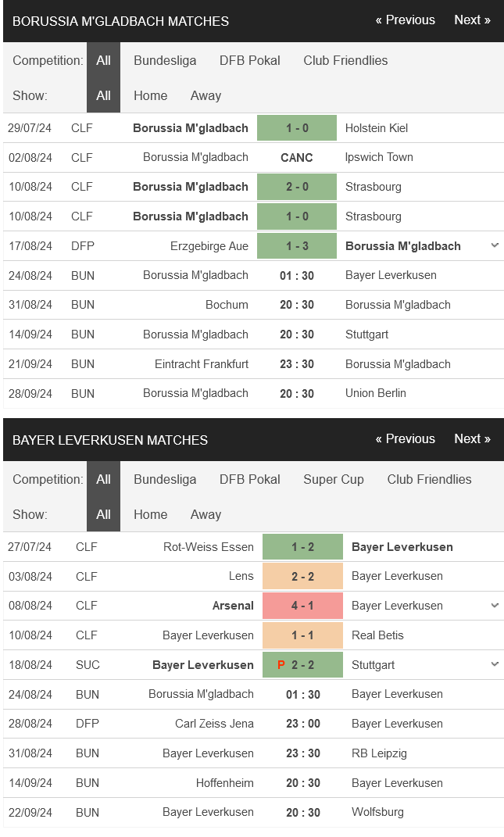
Task: Go to Previous Gladbach matches
Action: click(405, 20)
